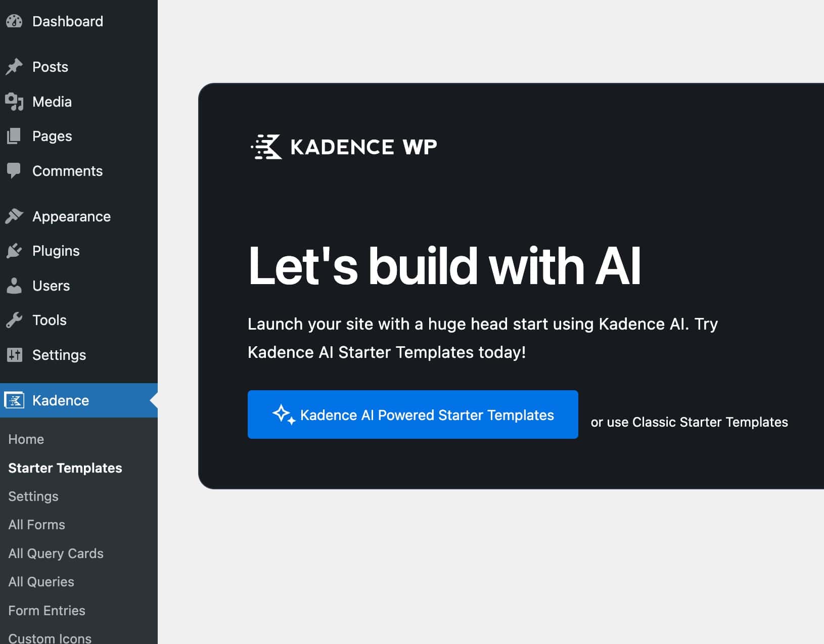824x644 pixels.
Task: Open the Appearance menu
Action: pyautogui.click(x=79, y=216)
